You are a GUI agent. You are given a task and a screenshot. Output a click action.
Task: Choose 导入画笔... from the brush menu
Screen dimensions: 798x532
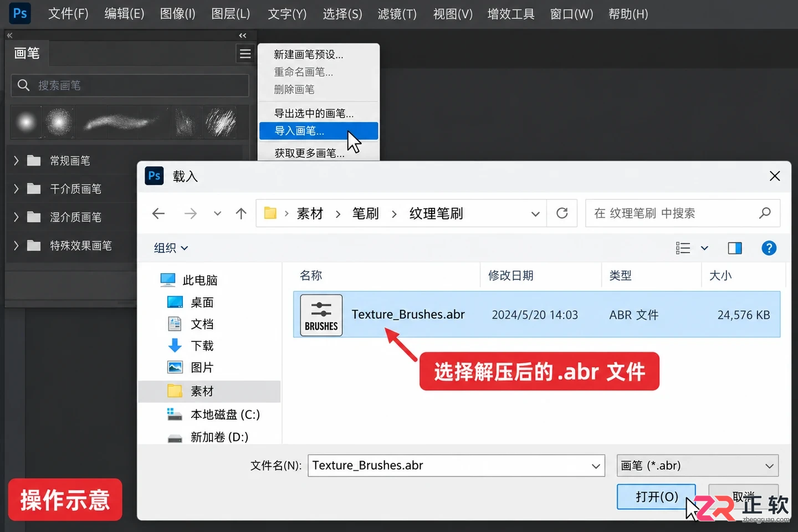[319, 131]
